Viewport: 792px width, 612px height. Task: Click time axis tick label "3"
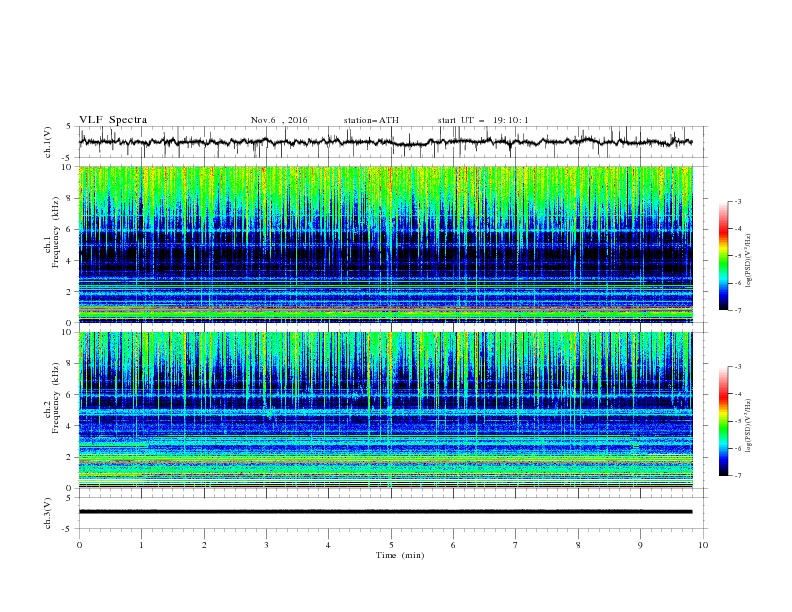tap(266, 545)
